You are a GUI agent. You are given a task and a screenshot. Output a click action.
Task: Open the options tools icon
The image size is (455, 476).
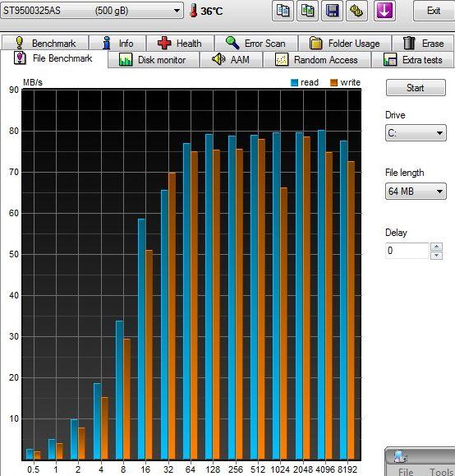[x=356, y=11]
